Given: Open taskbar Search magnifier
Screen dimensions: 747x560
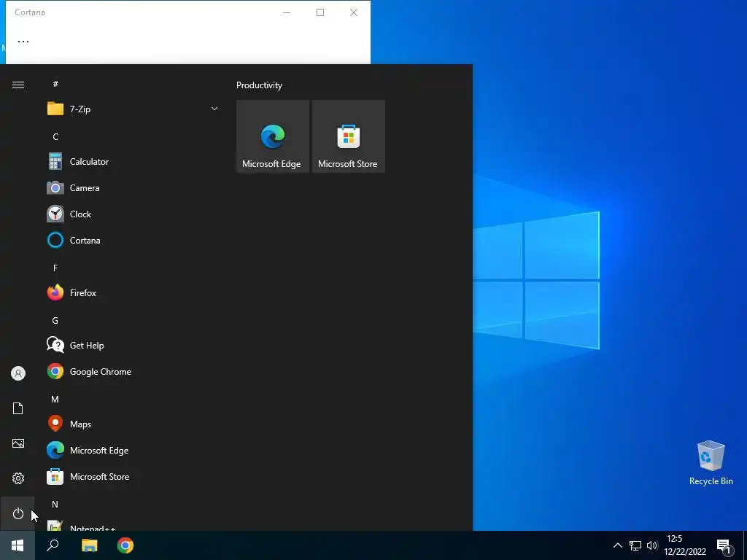Looking at the screenshot, I should (53, 545).
